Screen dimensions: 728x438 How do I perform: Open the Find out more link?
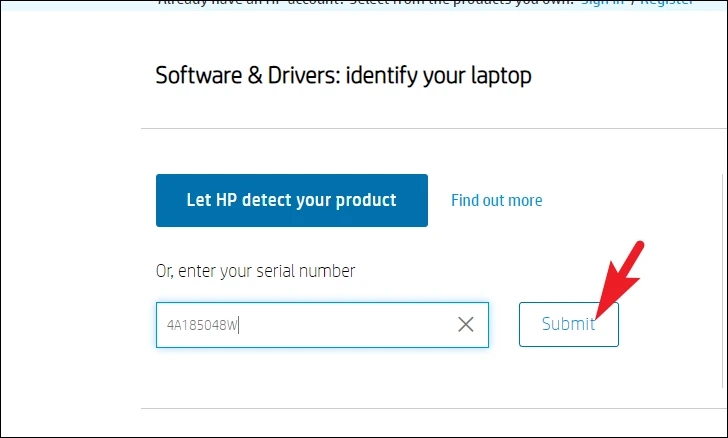(x=497, y=200)
